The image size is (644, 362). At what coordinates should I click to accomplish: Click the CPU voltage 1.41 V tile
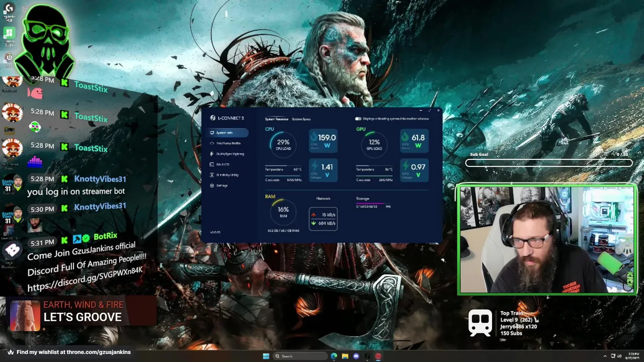(323, 170)
